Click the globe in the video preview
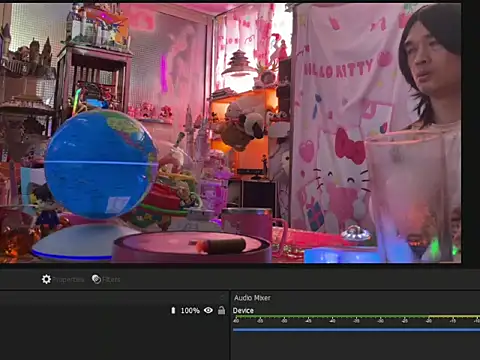 click(101, 164)
